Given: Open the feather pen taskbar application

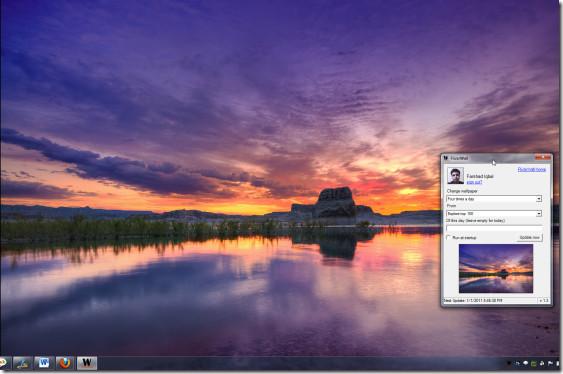Looking at the screenshot, I should [x=23, y=363].
